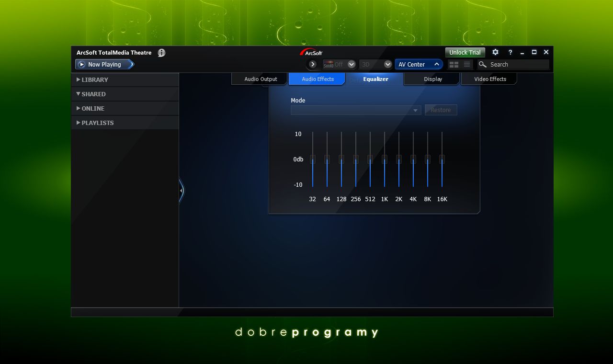
Task: Click the 32 Hz equalizer slider
Action: (313, 159)
